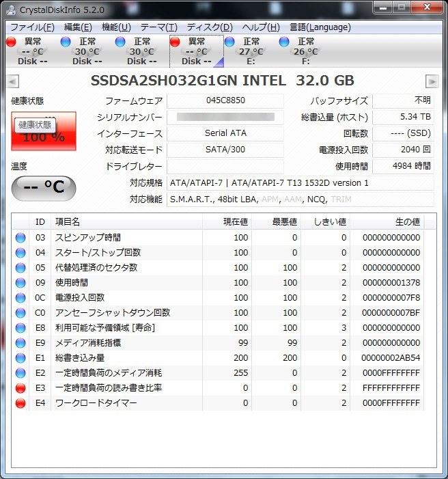Click blue status icon for row 03
Image resolution: width=448 pixels, height=479 pixels.
(20, 238)
